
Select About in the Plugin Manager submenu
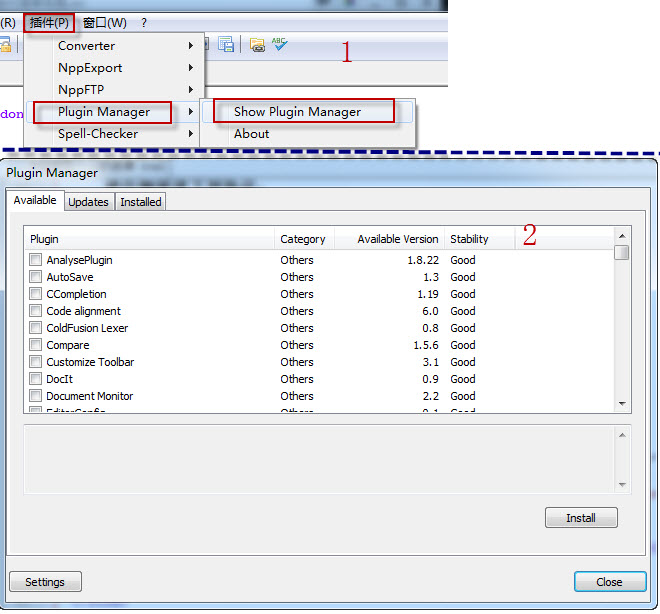pyautogui.click(x=251, y=134)
